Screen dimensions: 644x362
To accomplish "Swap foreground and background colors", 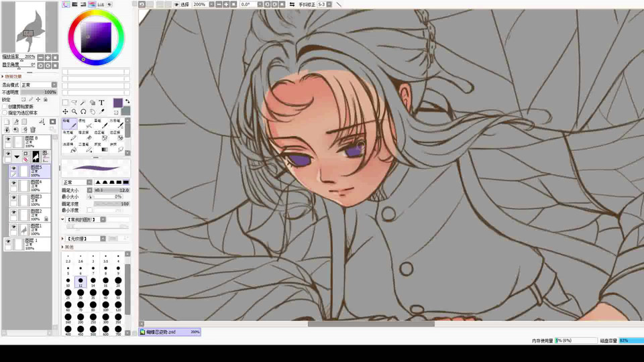I will pos(127,101).
